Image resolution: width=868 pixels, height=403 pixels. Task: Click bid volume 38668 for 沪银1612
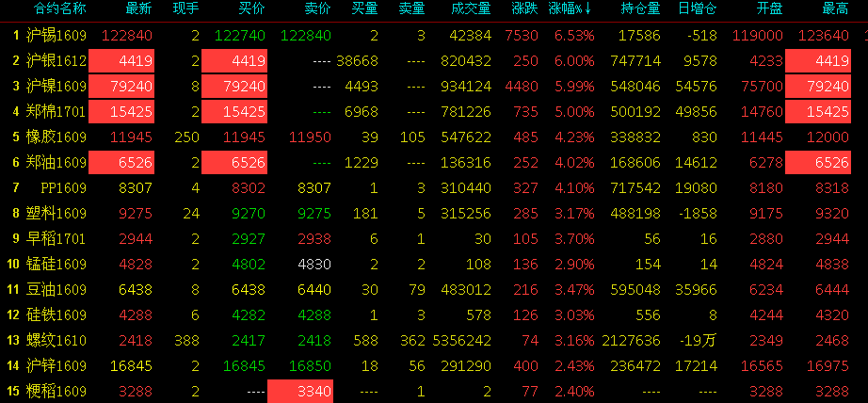pos(357,61)
